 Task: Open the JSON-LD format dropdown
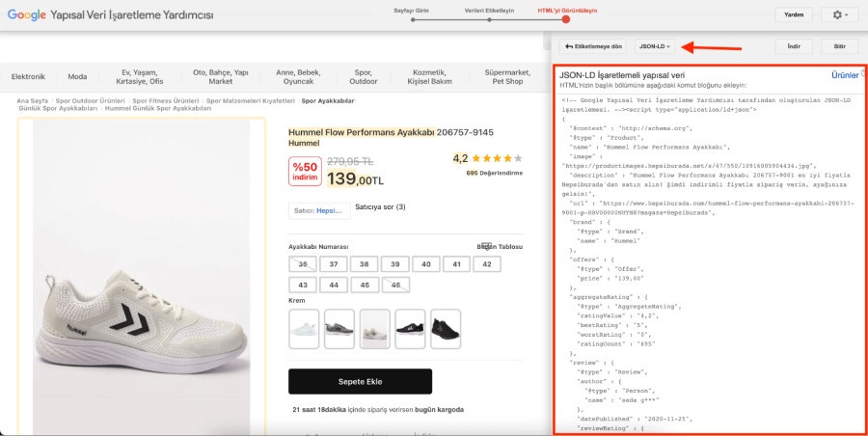coord(655,46)
